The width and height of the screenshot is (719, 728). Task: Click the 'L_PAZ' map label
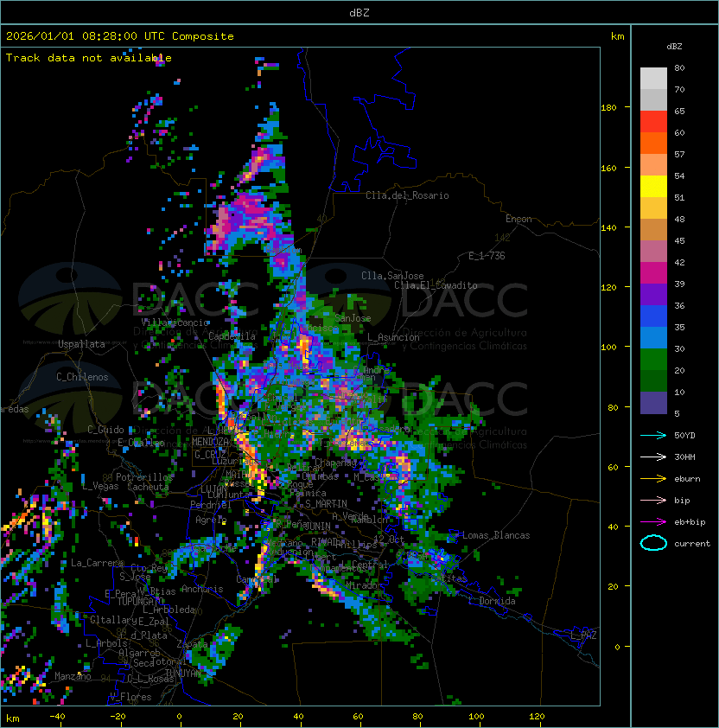tap(583, 635)
